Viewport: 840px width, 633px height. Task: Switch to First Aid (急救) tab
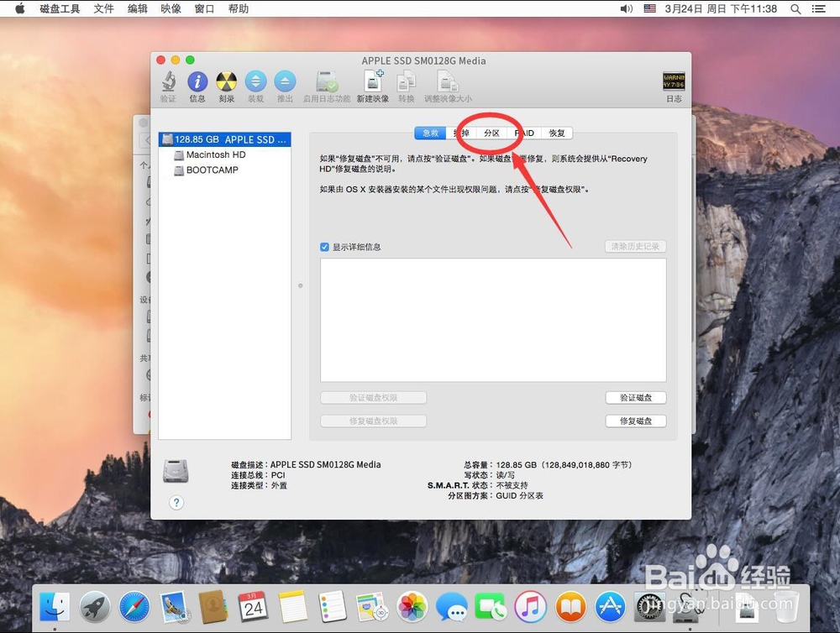click(430, 133)
